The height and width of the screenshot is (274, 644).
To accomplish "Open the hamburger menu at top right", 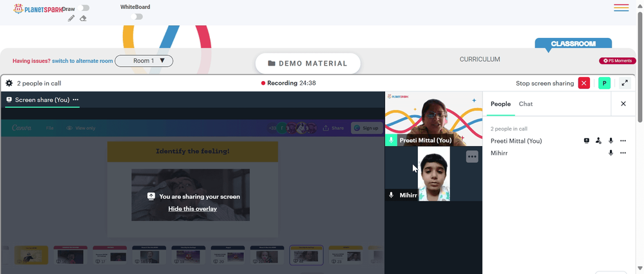I will pos(621,8).
